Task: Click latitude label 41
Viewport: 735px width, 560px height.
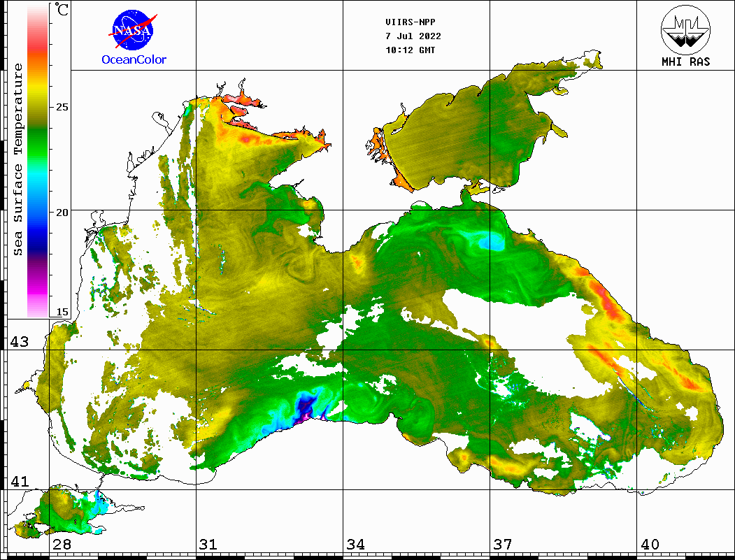Action: pos(20,481)
